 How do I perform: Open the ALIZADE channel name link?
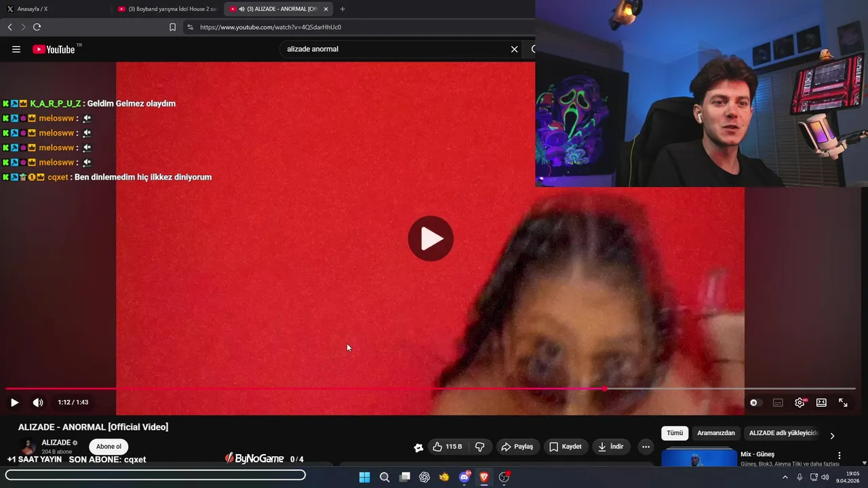click(x=56, y=443)
